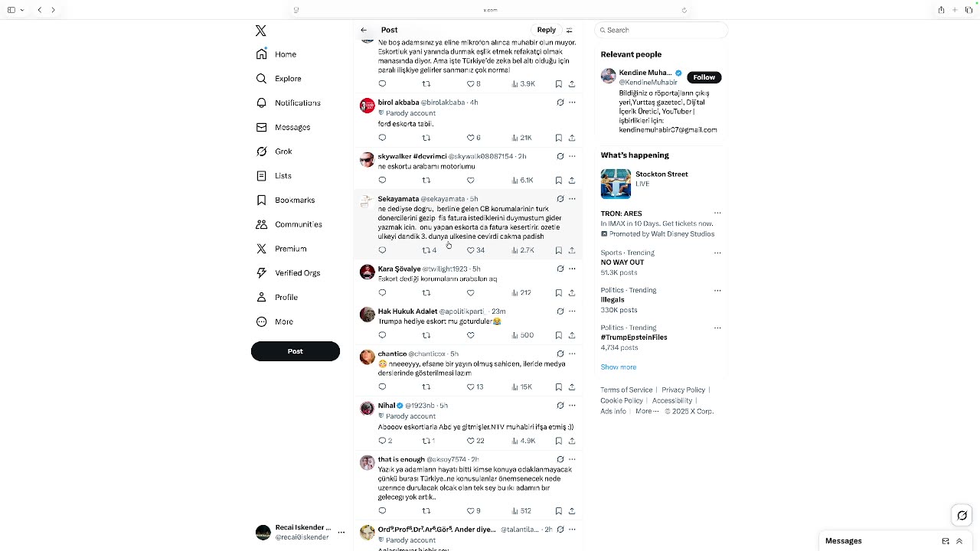The image size is (980, 551).
Task: Bookmark birol akbaba's reply
Action: click(559, 138)
